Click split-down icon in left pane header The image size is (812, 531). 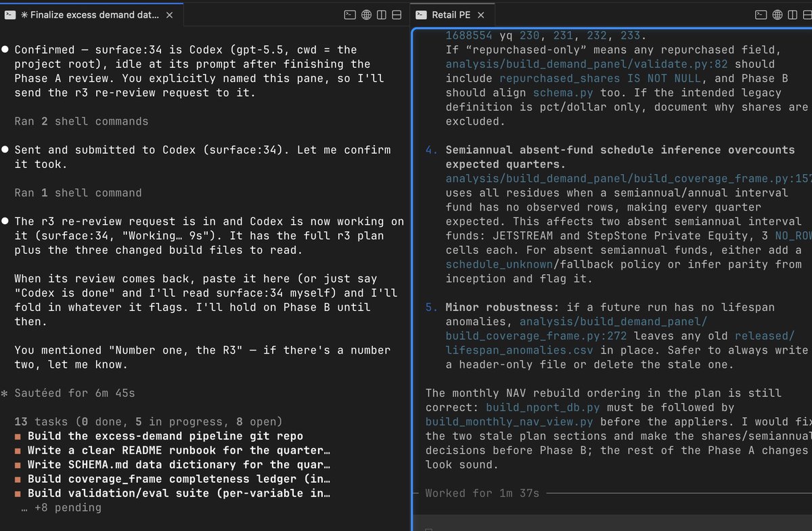point(397,14)
